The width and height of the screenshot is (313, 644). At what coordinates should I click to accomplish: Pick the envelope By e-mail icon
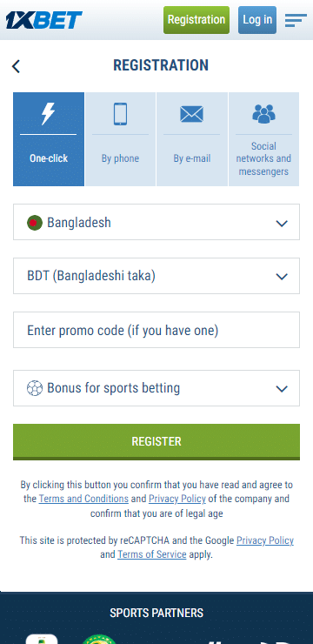tap(191, 114)
